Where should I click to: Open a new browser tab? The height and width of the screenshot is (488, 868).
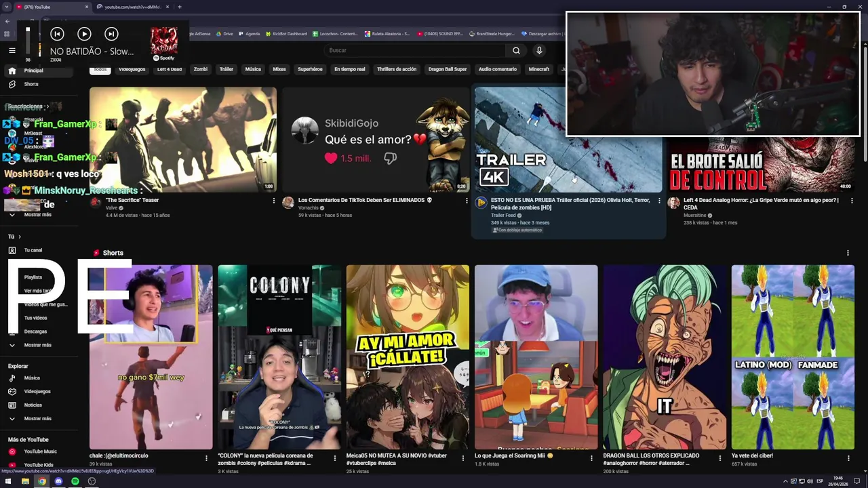click(179, 7)
